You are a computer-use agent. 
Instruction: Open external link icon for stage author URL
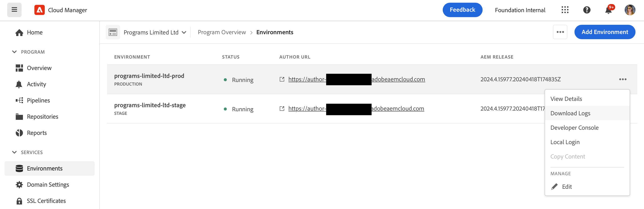pyautogui.click(x=282, y=109)
